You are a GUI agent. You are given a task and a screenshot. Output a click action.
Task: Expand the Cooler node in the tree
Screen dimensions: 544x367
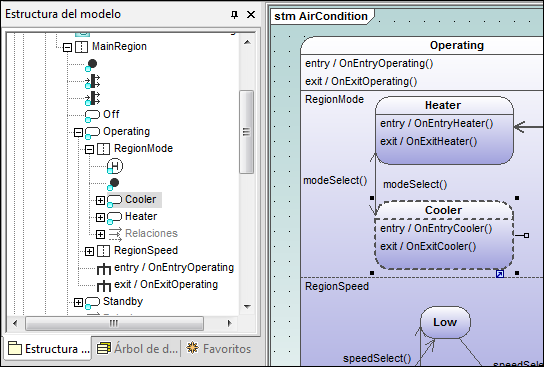[100, 200]
